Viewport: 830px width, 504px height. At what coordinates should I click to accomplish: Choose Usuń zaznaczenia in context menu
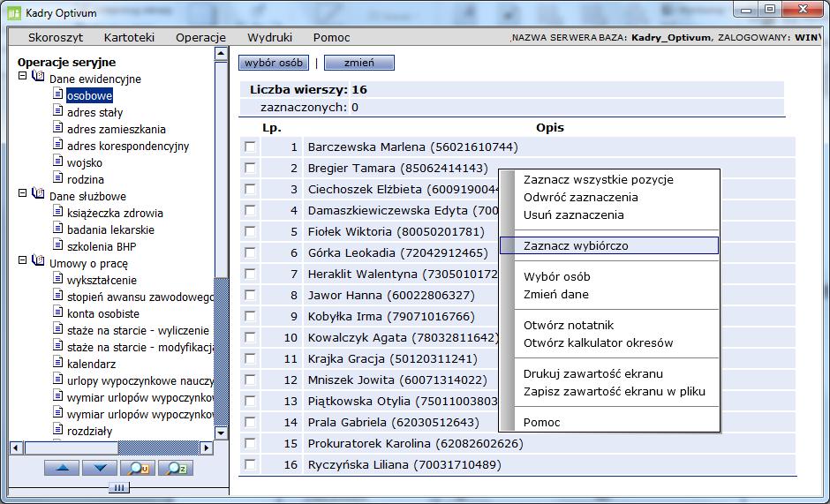[x=573, y=215]
